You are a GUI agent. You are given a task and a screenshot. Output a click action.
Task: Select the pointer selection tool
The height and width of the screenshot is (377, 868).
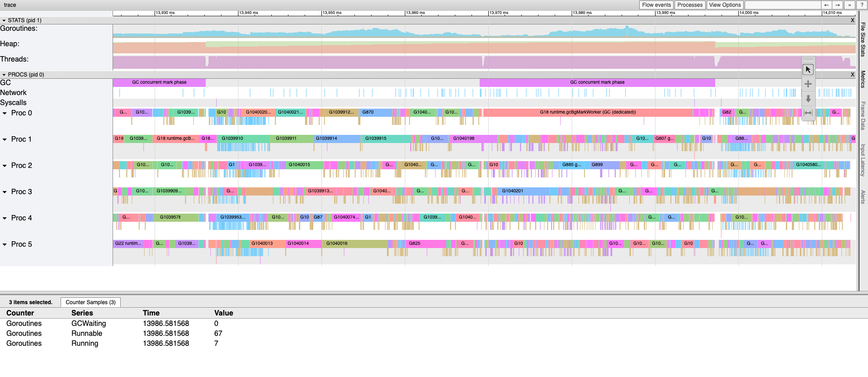click(808, 70)
